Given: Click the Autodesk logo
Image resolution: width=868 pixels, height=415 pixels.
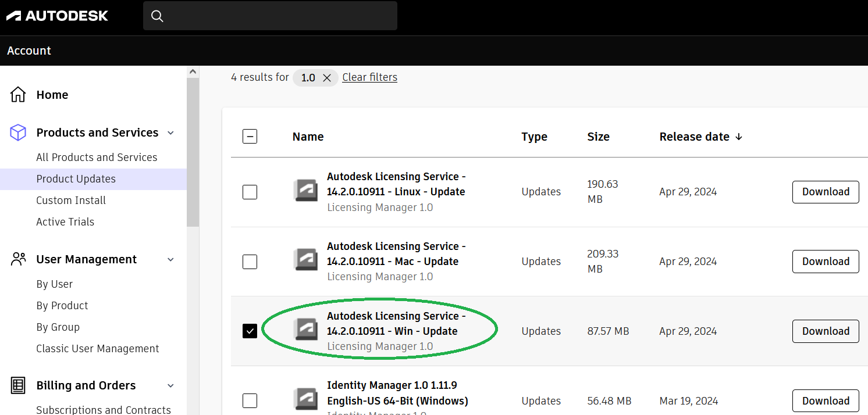Looking at the screenshot, I should coord(56,16).
